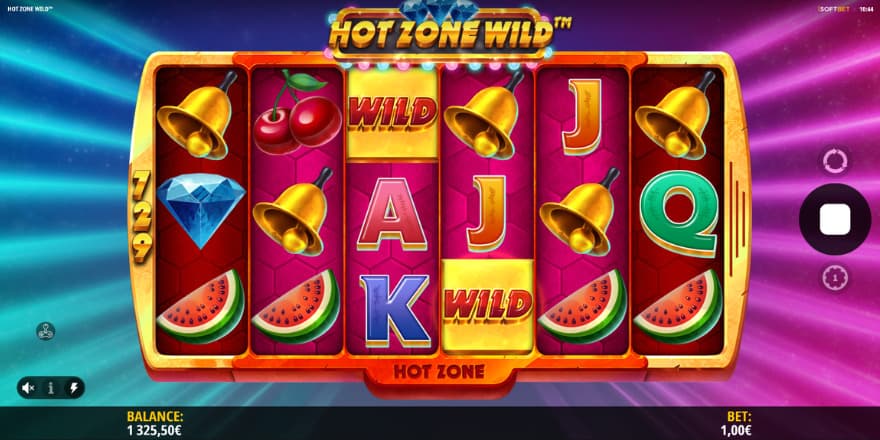
Task: Unmute sound using the speaker icon
Action: [28, 387]
